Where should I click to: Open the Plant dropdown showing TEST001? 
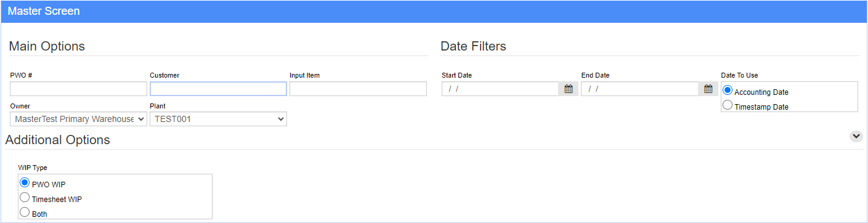pos(218,119)
